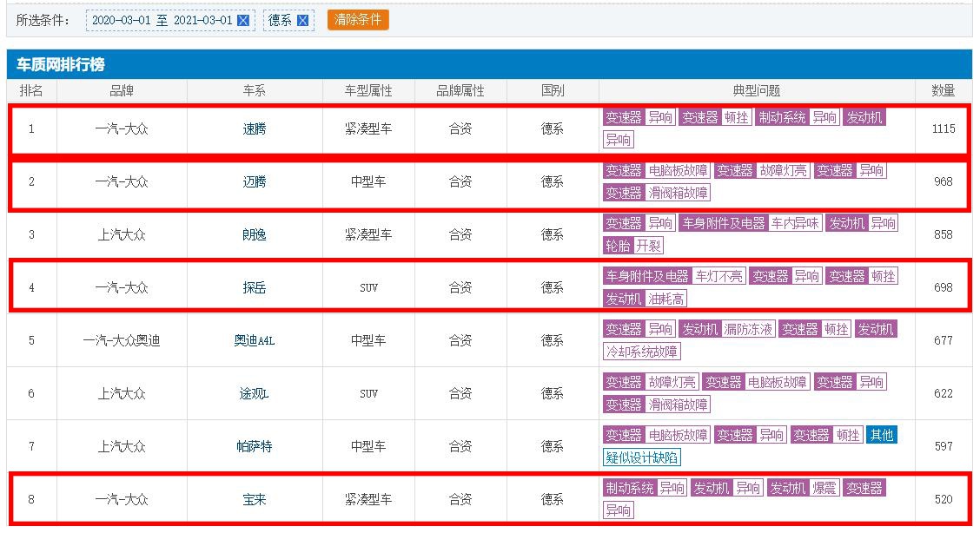Click the 国别 column header
The image size is (980, 533).
pos(553,91)
